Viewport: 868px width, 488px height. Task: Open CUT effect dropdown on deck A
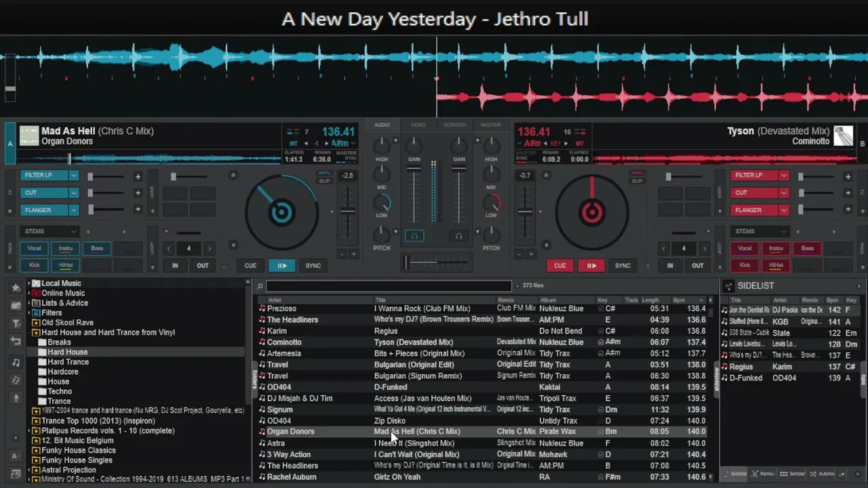[74, 192]
